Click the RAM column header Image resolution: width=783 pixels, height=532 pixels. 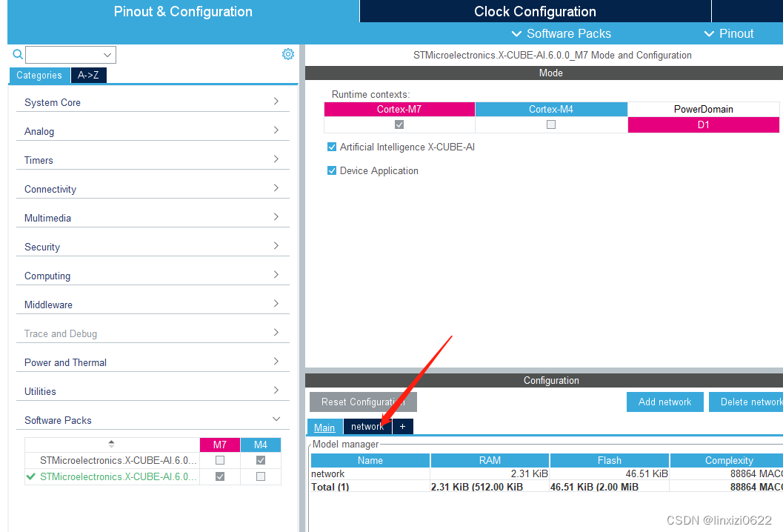coord(490,461)
